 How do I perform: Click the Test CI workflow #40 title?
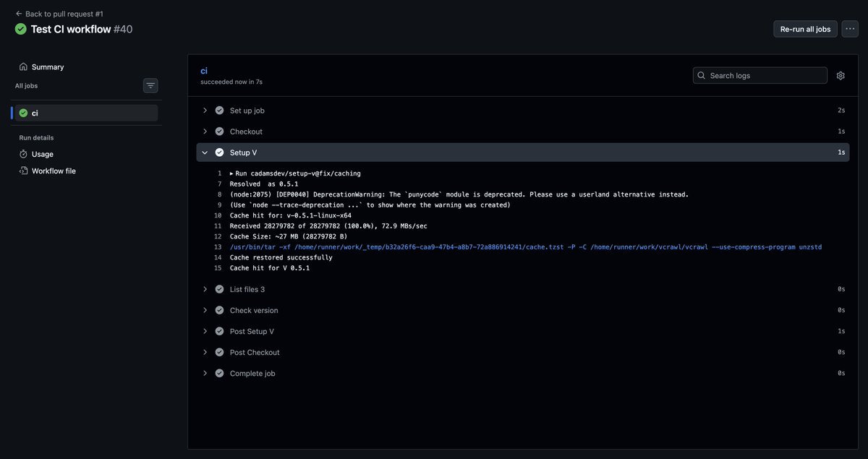click(82, 29)
